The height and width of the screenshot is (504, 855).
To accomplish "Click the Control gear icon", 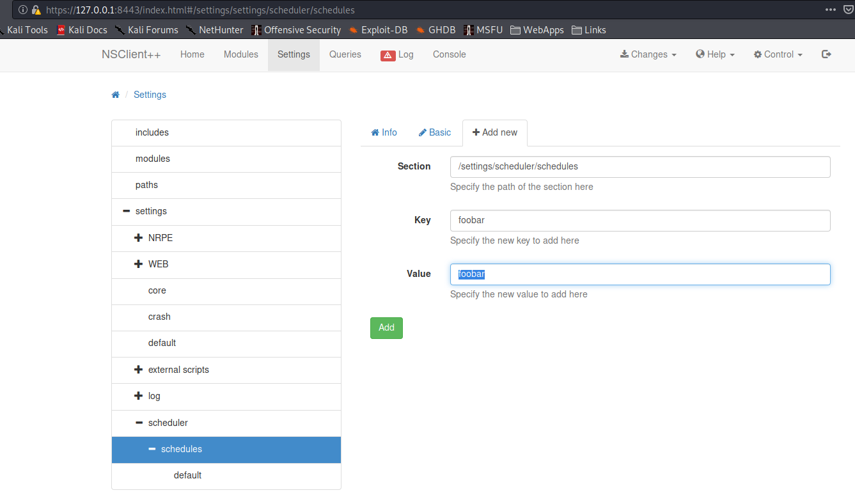I will pyautogui.click(x=758, y=54).
